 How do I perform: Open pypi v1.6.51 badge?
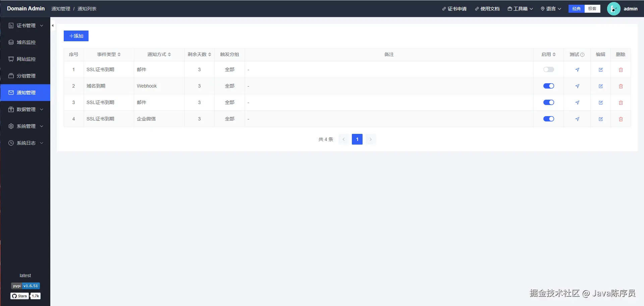click(x=25, y=286)
